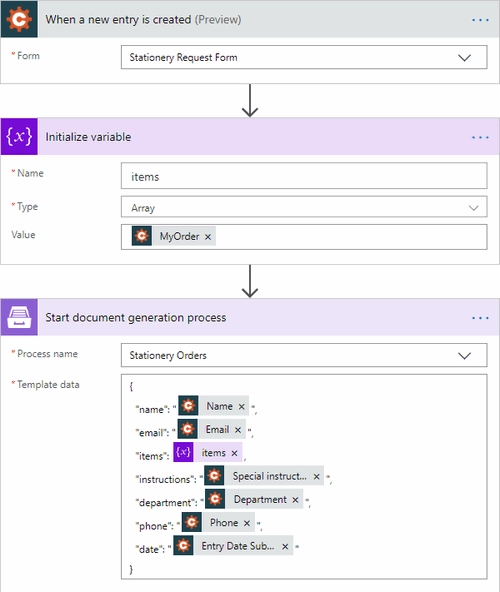The width and height of the screenshot is (500, 592).
Task: Click the Name dynamic content token
Action: (x=213, y=406)
